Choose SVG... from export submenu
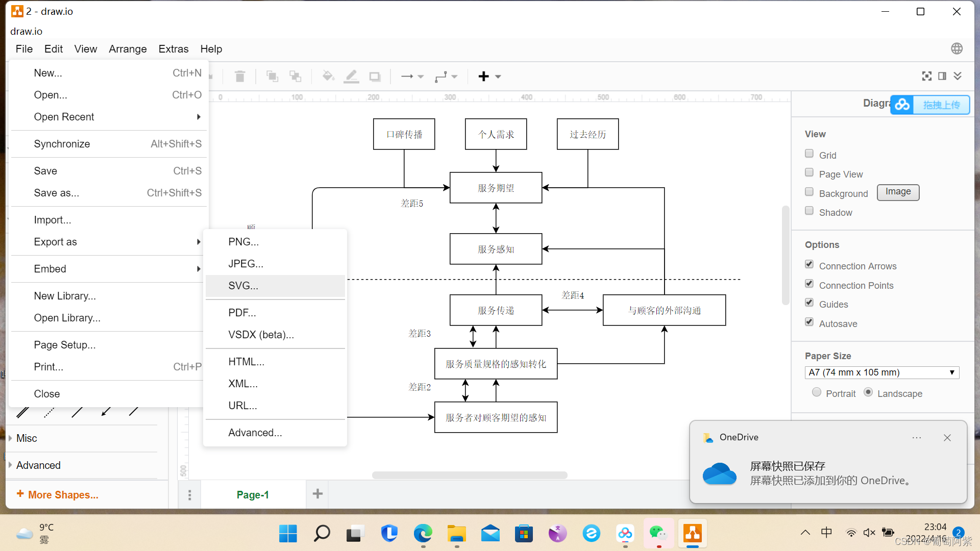980x551 pixels. tap(243, 286)
